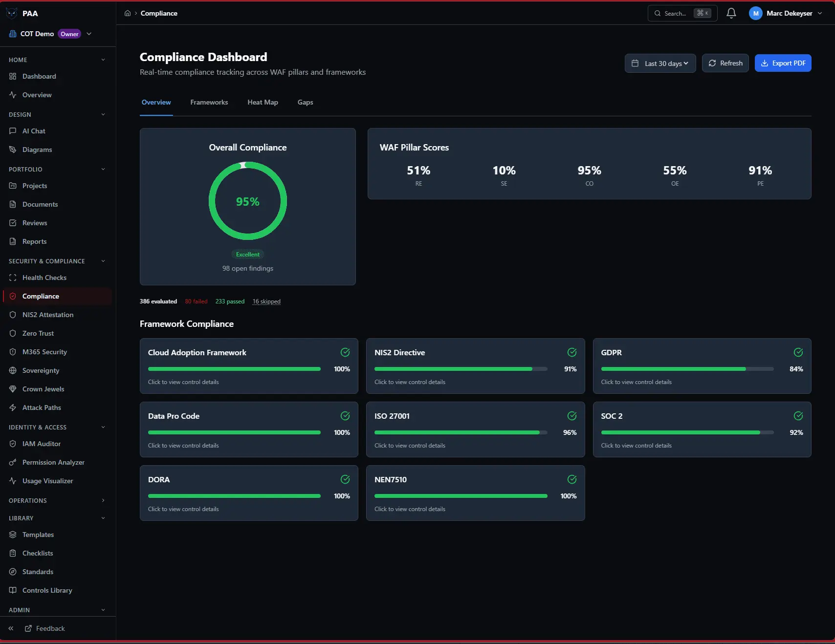Open NIS2 Attestation page

click(x=57, y=315)
